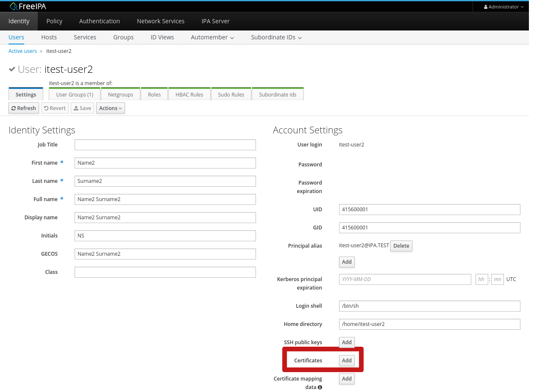Click the Home directory field

pos(430,324)
